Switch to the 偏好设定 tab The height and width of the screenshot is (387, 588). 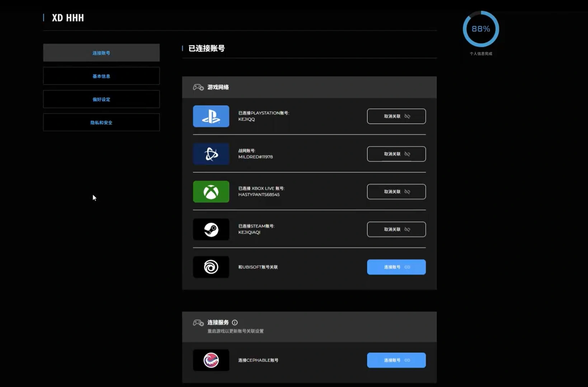click(102, 99)
